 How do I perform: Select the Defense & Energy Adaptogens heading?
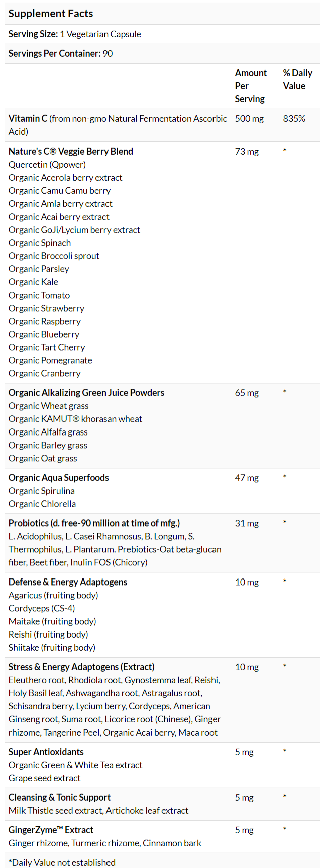coord(68,582)
